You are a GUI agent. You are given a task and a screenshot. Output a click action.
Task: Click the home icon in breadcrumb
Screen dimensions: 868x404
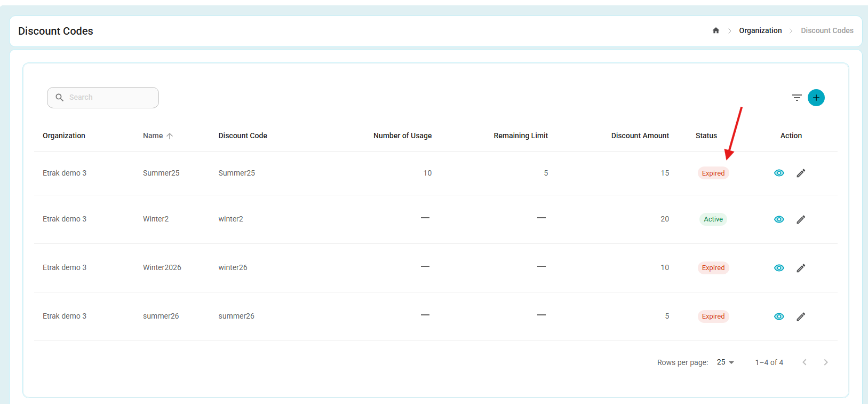click(716, 30)
